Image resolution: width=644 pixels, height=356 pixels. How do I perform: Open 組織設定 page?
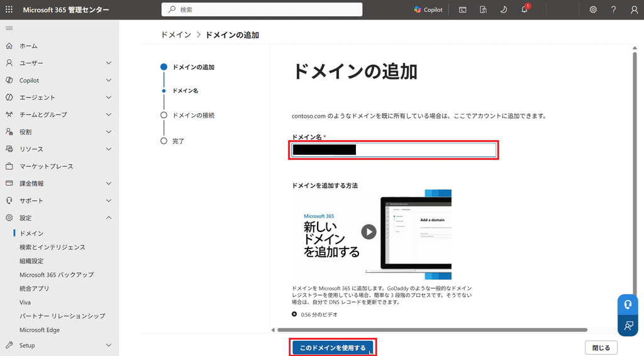(31, 261)
